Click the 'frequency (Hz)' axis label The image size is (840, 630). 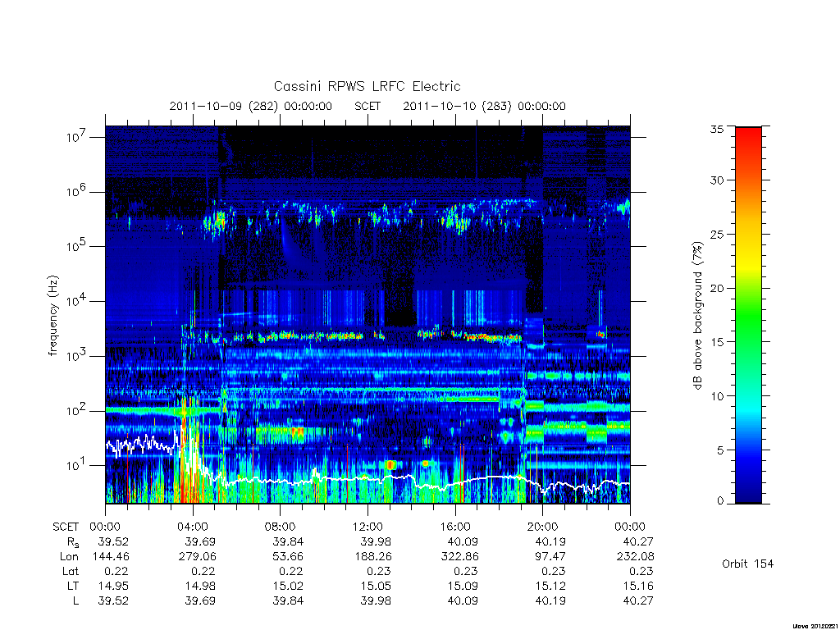click(52, 316)
